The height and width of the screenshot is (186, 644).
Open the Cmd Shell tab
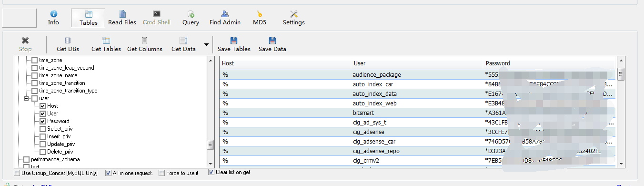click(156, 18)
